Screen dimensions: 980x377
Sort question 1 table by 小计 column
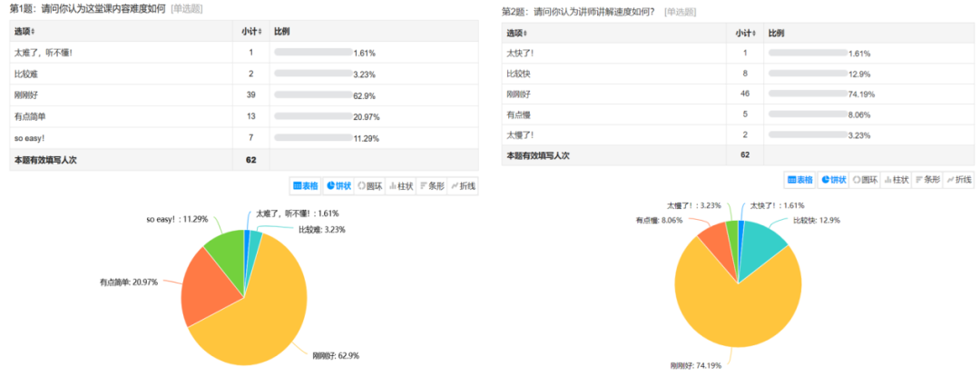tap(251, 31)
